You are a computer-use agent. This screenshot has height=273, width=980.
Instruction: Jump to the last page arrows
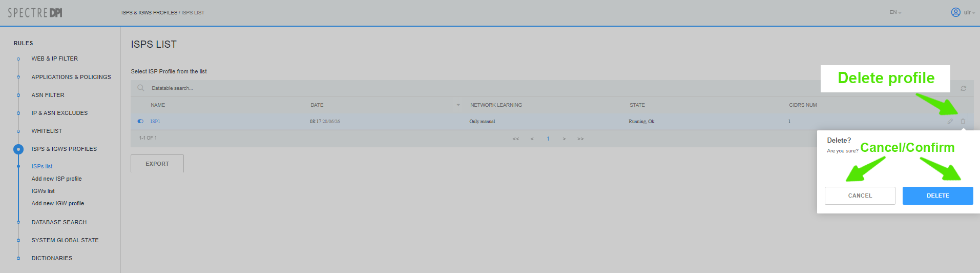point(580,139)
